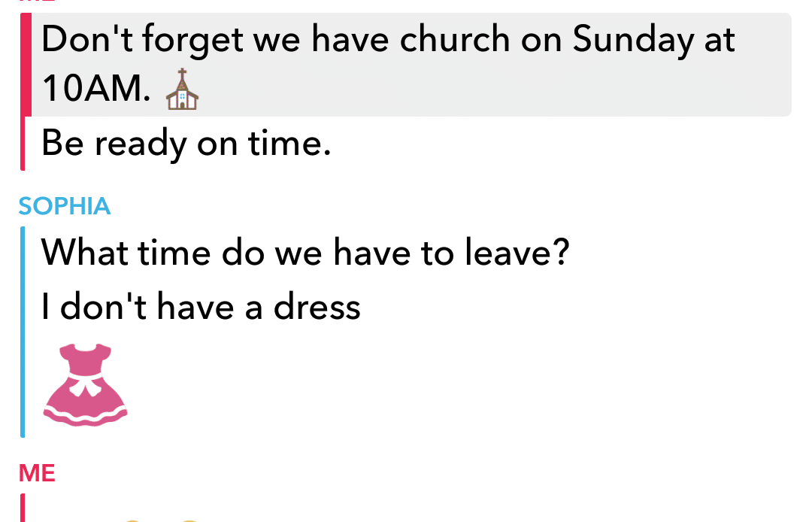The height and width of the screenshot is (522, 812).
Task: Select the "I don't have a dress" message
Action: [x=201, y=307]
